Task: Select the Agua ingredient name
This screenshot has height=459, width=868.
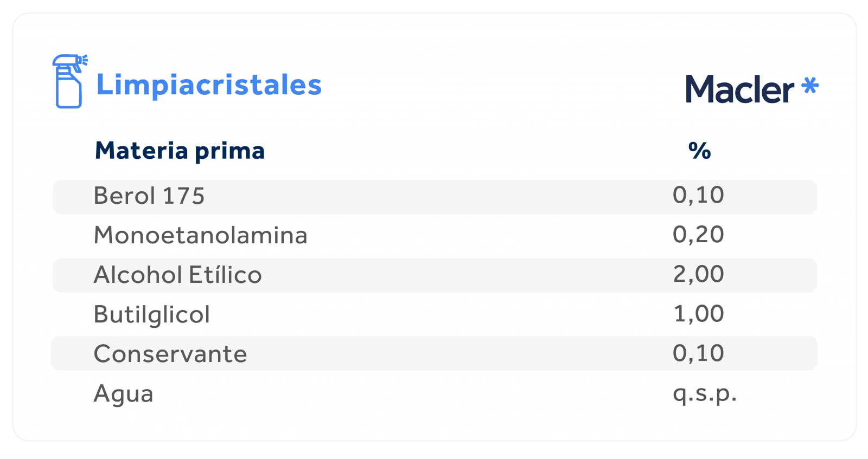Action: (x=123, y=394)
